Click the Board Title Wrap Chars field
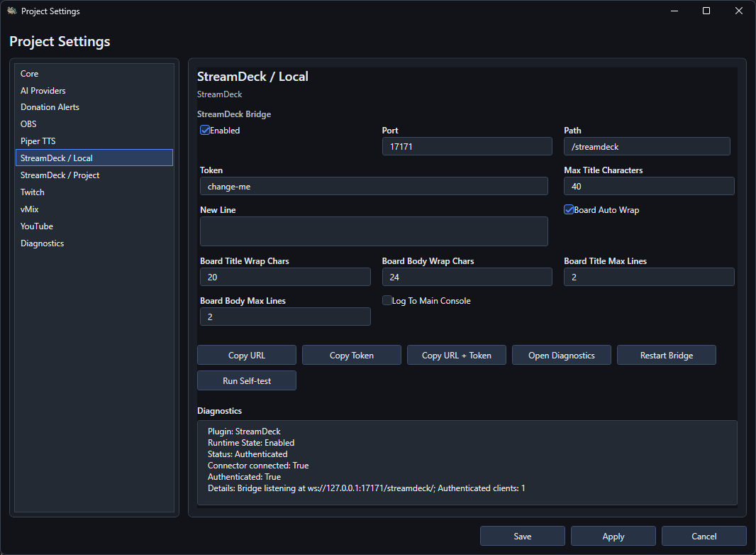The width and height of the screenshot is (756, 555). (285, 277)
